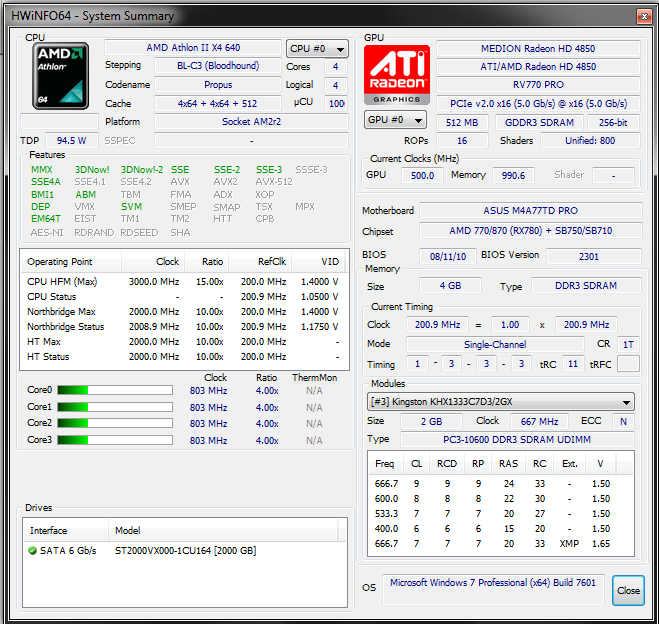Click the ASUS M4A77TD PRO motherboard field
This screenshot has width=659, height=624.
point(531,211)
